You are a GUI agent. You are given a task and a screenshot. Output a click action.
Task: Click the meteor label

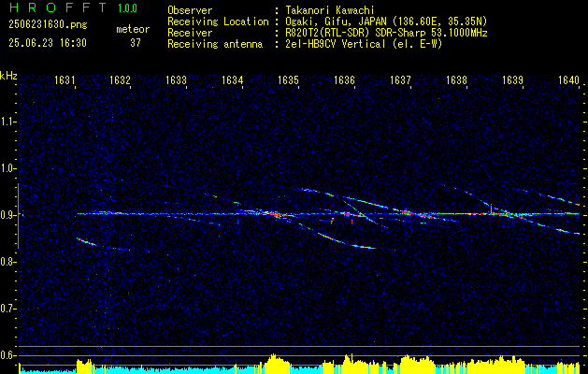133,29
